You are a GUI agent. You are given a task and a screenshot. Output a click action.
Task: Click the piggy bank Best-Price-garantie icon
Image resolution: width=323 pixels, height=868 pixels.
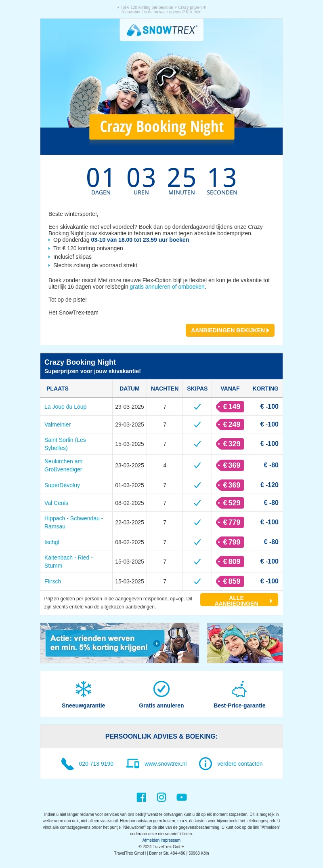pos(239,689)
